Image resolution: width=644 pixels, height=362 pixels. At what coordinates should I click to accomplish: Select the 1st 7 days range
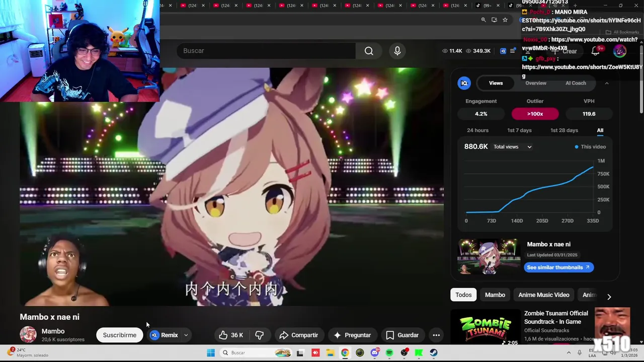pyautogui.click(x=519, y=130)
